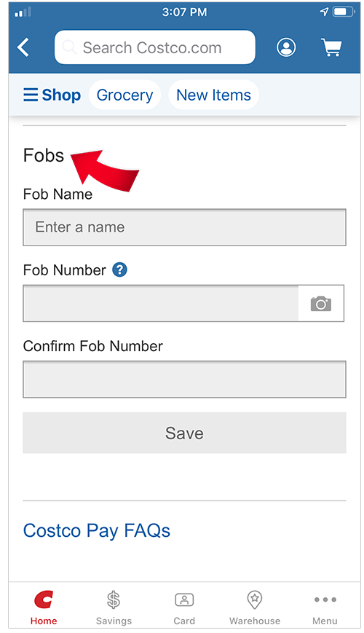364x633 pixels.
Task: Open the Menu three-dots tab
Action: tap(325, 607)
